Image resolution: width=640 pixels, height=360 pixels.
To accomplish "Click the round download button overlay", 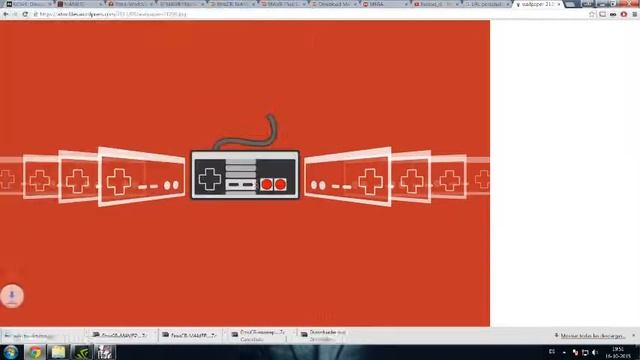I will (12, 296).
